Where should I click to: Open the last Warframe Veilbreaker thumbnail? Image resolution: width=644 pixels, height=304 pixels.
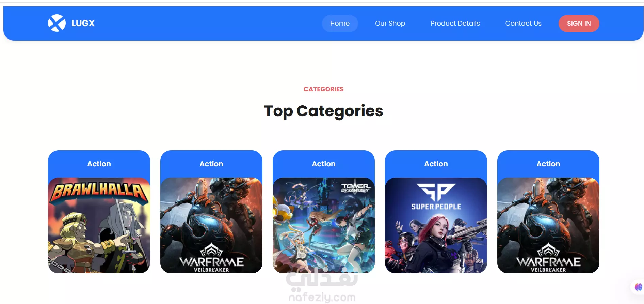[548, 225]
